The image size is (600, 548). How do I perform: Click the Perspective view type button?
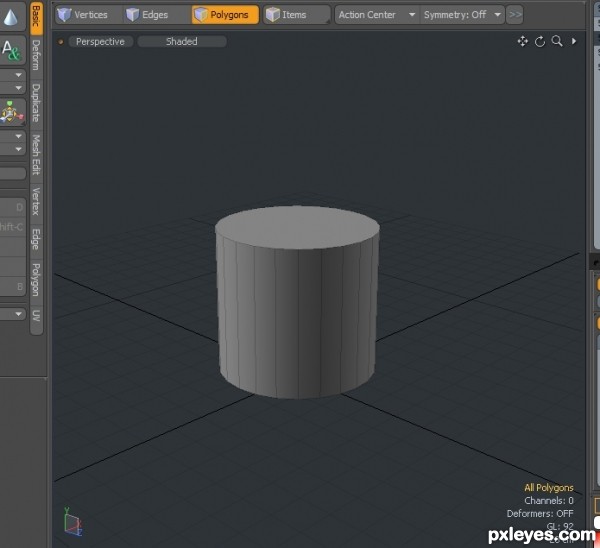click(100, 41)
